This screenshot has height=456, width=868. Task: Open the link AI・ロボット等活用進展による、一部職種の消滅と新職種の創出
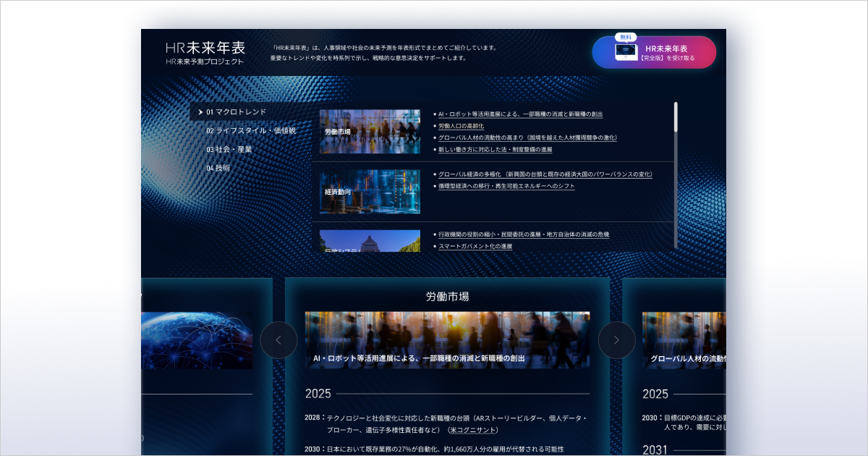tap(520, 114)
